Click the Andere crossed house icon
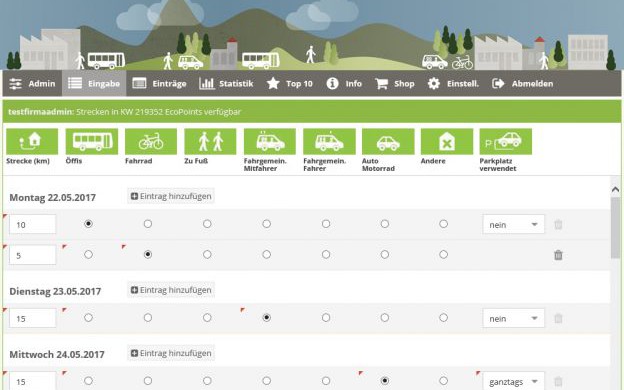 click(x=447, y=141)
